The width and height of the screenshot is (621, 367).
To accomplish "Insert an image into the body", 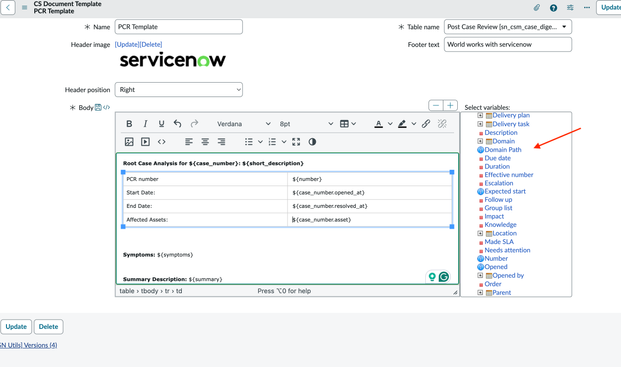I will (129, 142).
